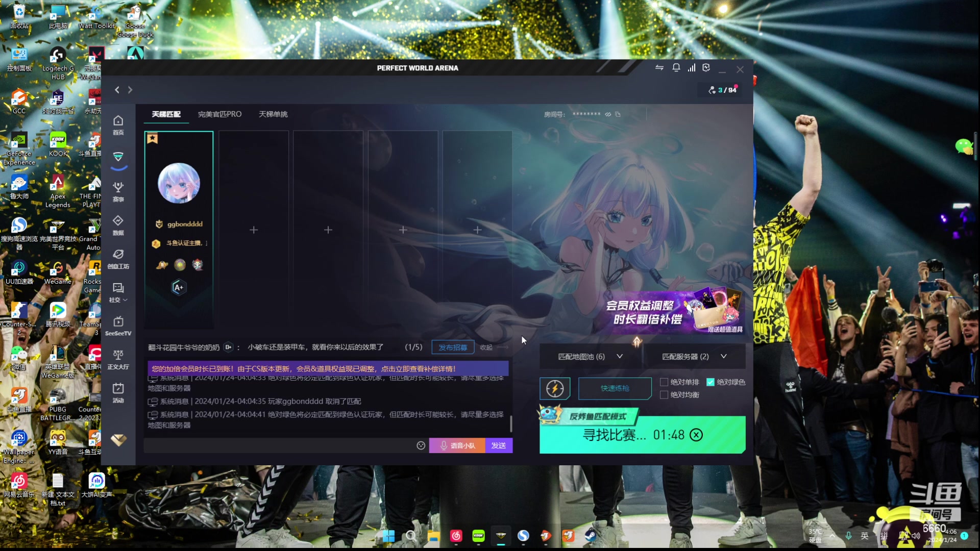Expand the 匹配地图池 (6) dropdown
Image resolution: width=980 pixels, height=551 pixels.
(x=591, y=357)
